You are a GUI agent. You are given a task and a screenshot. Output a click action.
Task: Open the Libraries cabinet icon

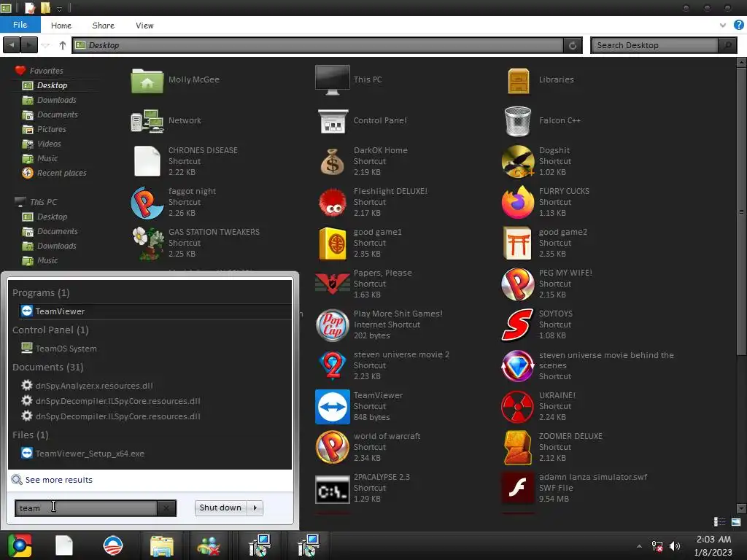(x=519, y=80)
